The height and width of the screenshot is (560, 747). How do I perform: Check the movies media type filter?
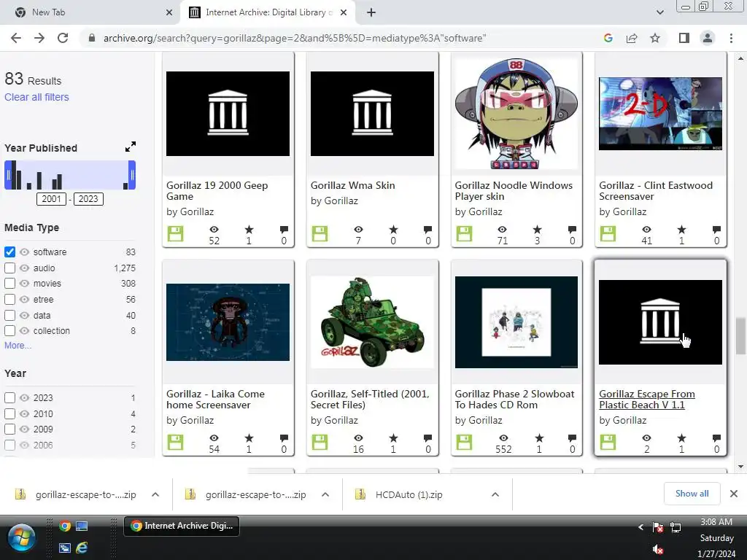9,284
